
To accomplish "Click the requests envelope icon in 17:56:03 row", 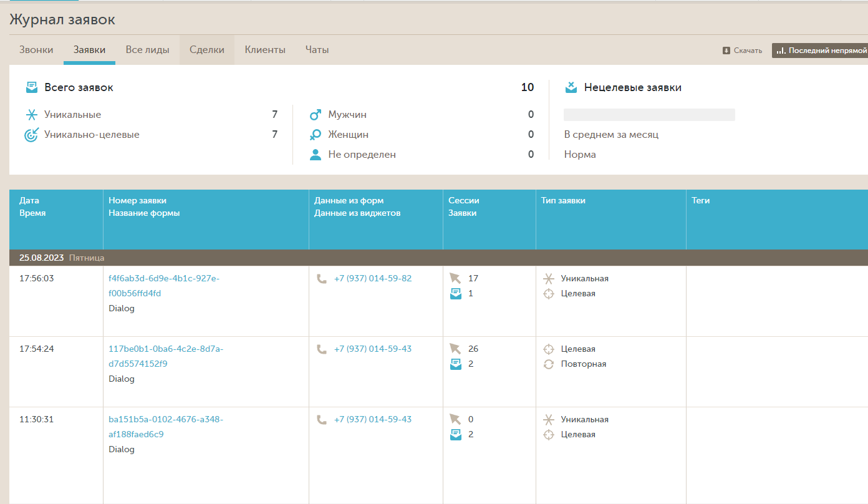I will click(x=456, y=294).
